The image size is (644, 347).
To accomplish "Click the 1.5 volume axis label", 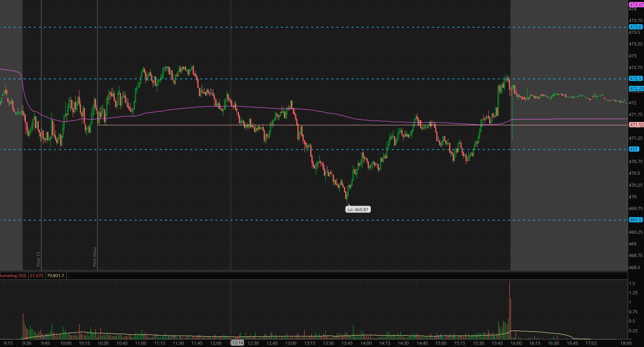I will click(632, 284).
